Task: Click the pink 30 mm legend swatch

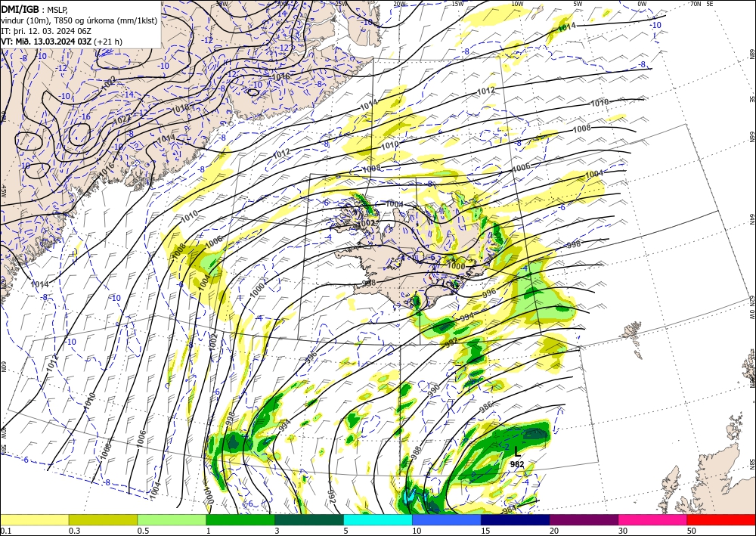Action: pos(653,519)
